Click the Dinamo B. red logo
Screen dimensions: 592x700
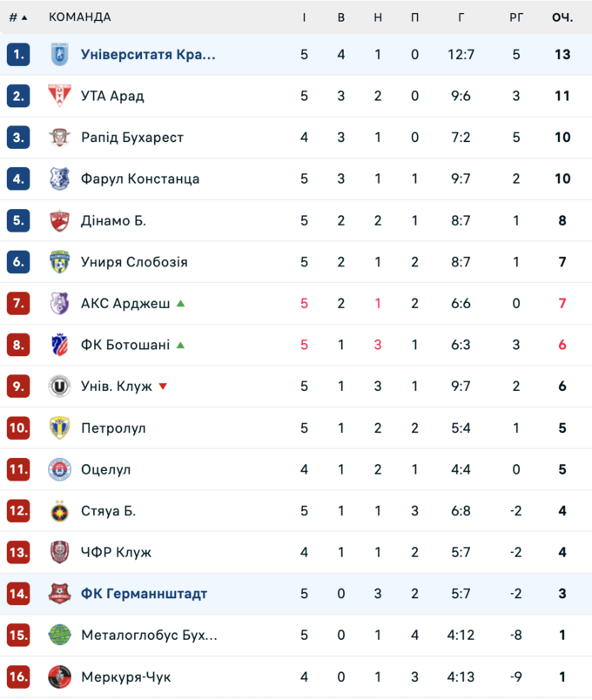click(x=59, y=220)
